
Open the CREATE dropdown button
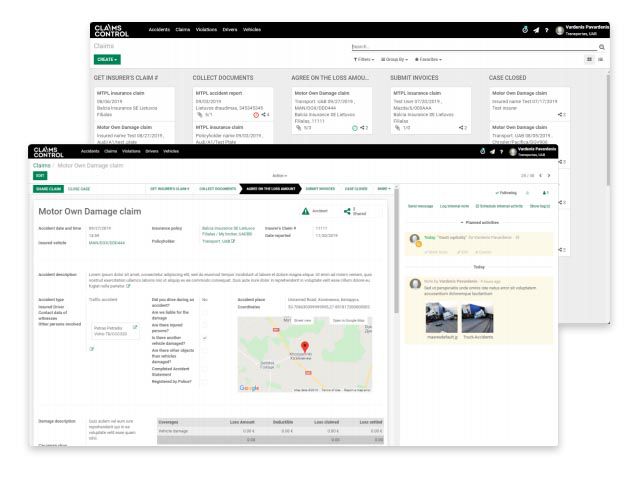[x=107, y=60]
